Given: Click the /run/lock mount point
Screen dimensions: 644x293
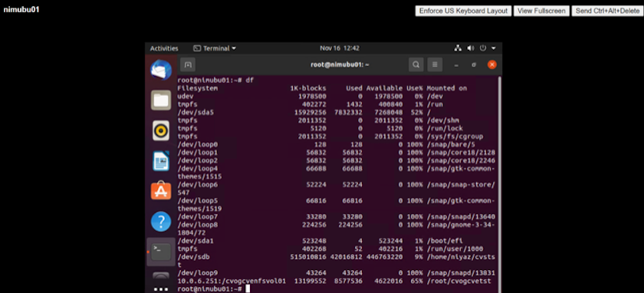Looking at the screenshot, I should tap(445, 129).
